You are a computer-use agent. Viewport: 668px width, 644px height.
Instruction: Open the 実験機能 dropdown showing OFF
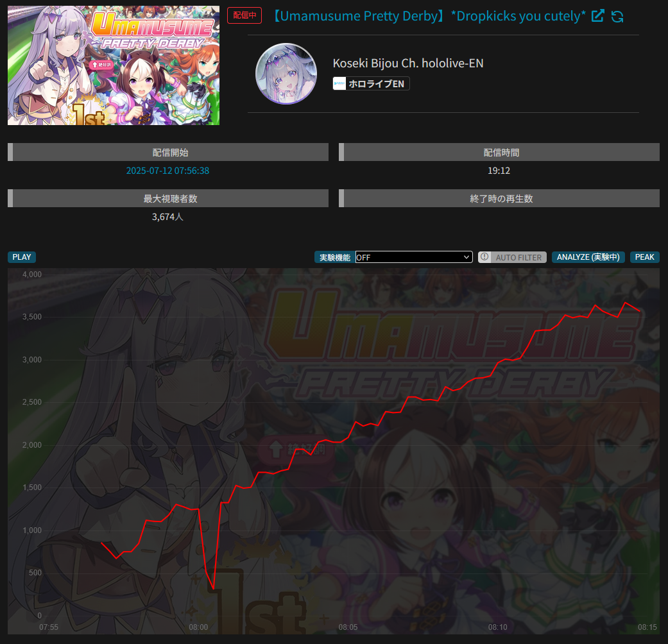coord(414,257)
